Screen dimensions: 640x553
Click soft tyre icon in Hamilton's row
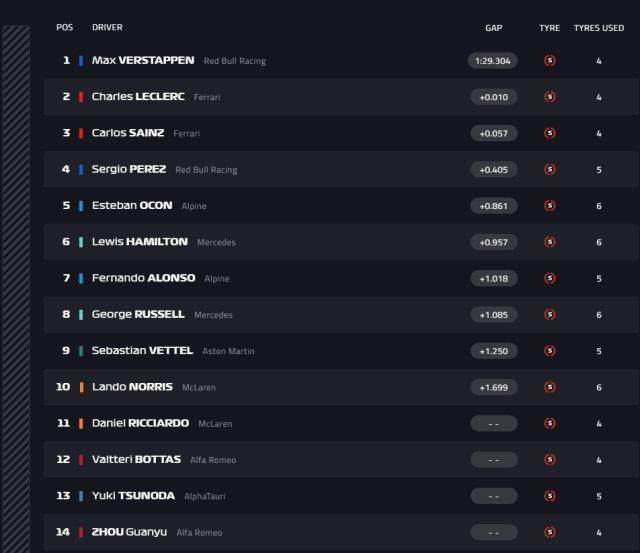[549, 242]
